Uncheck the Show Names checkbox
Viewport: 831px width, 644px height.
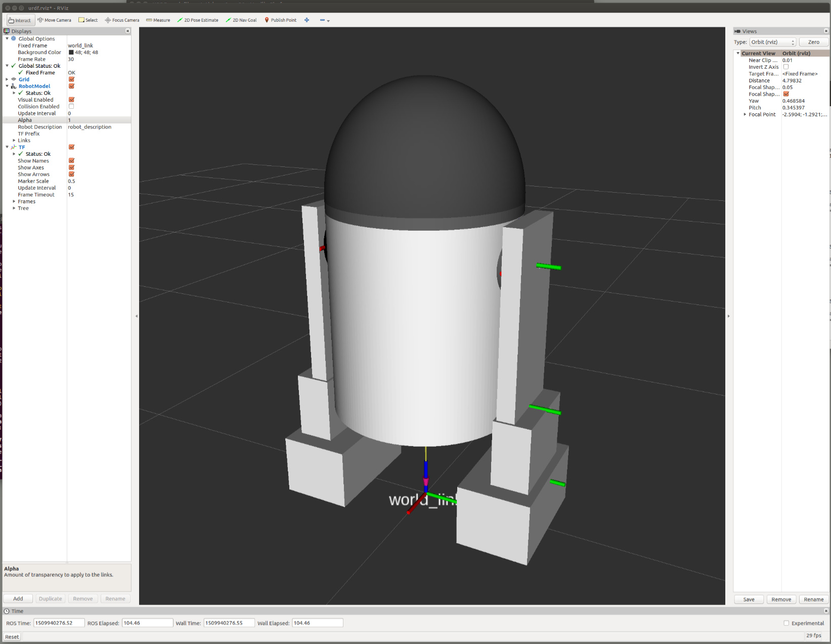[71, 161]
